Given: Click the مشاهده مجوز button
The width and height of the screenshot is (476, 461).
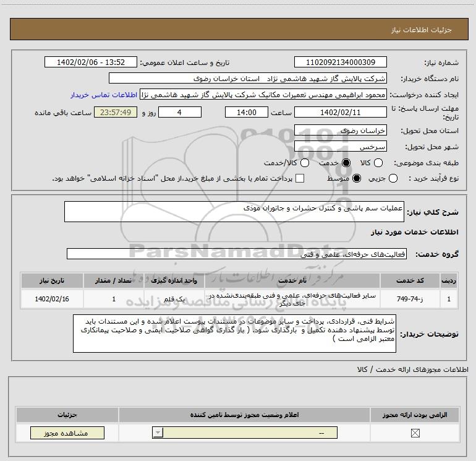Looking at the screenshot, I should pos(67,433).
